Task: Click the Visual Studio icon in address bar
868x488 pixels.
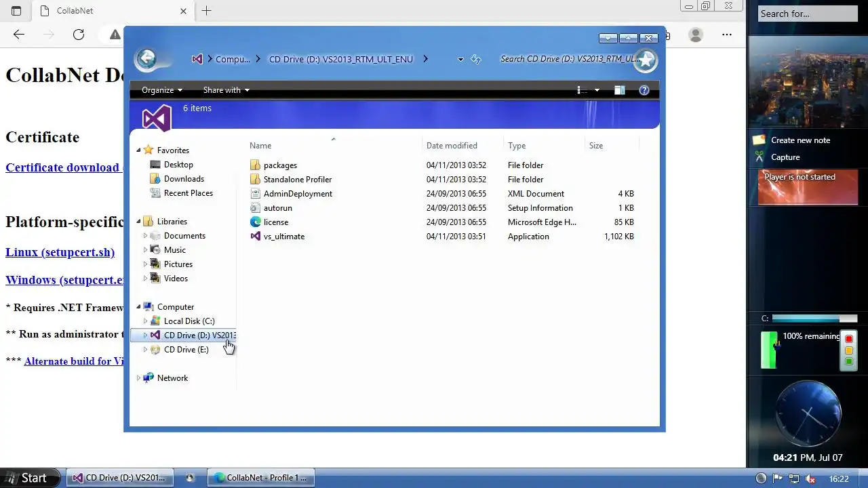Action: click(x=197, y=59)
